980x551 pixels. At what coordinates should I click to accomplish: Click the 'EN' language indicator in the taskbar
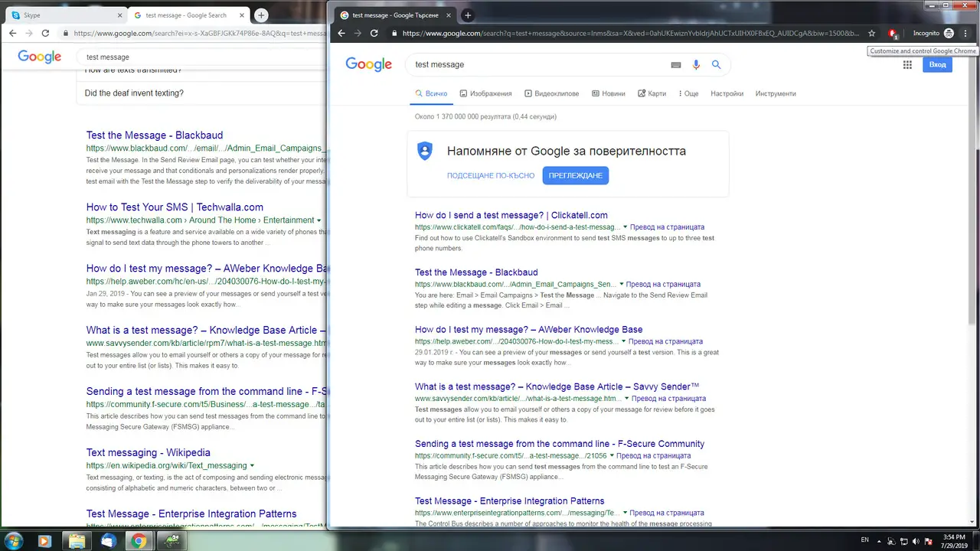865,540
